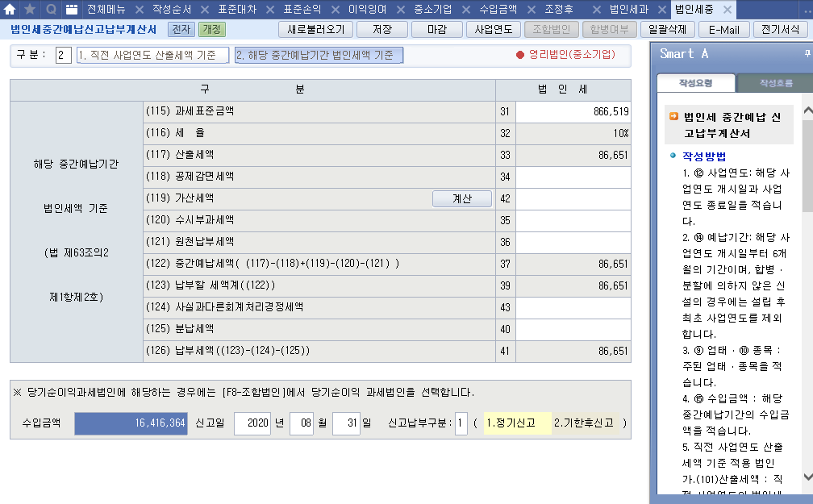This screenshot has width=813, height=504.
Task: Open the 작성흐름 tab in Smart A
Action: 769,83
